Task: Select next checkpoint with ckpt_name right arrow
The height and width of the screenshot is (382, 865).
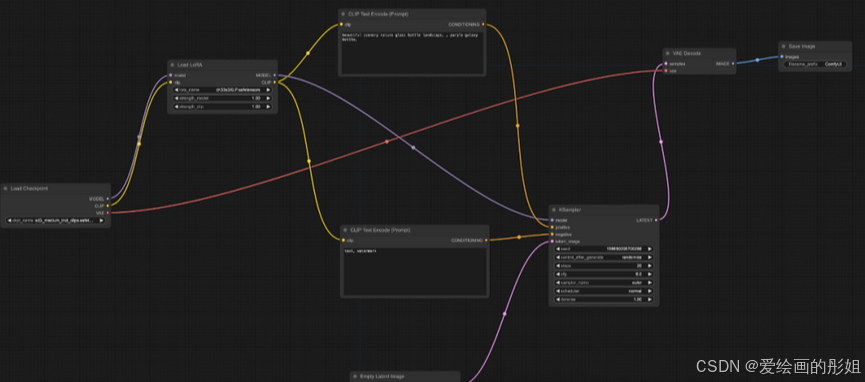Action: coord(102,220)
